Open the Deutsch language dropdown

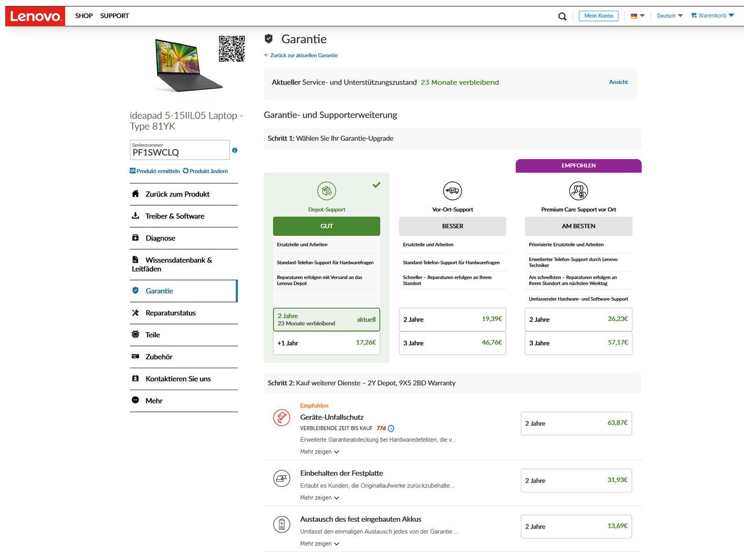(x=670, y=16)
